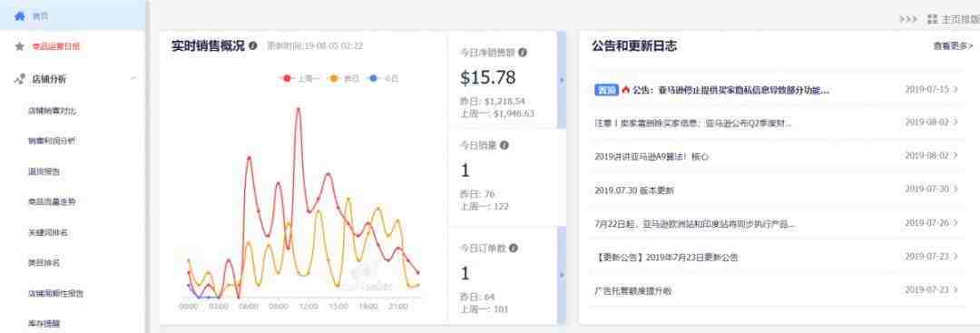Expand the blue arrow beside 今日订单数 card
This screenshot has width=980, height=333.
(562, 275)
